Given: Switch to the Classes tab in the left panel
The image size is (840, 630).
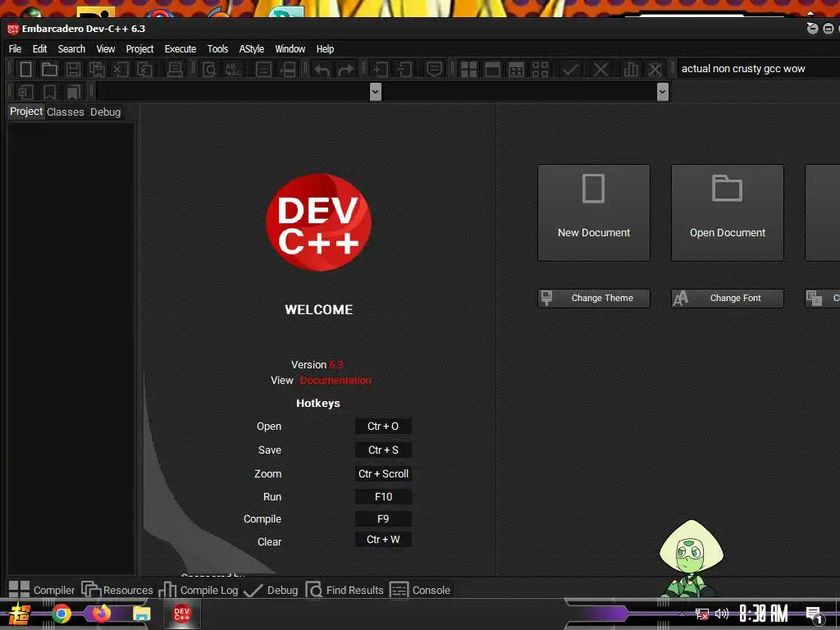Looking at the screenshot, I should pyautogui.click(x=66, y=112).
